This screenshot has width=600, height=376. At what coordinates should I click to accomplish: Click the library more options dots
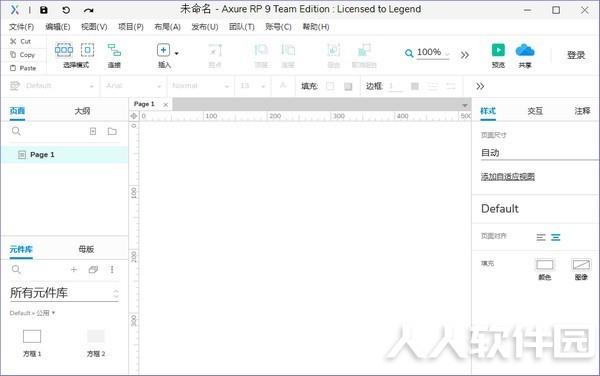[112, 269]
